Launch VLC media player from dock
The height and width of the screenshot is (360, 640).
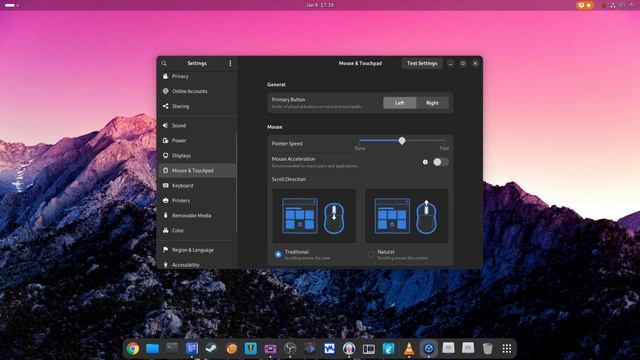coord(409,349)
